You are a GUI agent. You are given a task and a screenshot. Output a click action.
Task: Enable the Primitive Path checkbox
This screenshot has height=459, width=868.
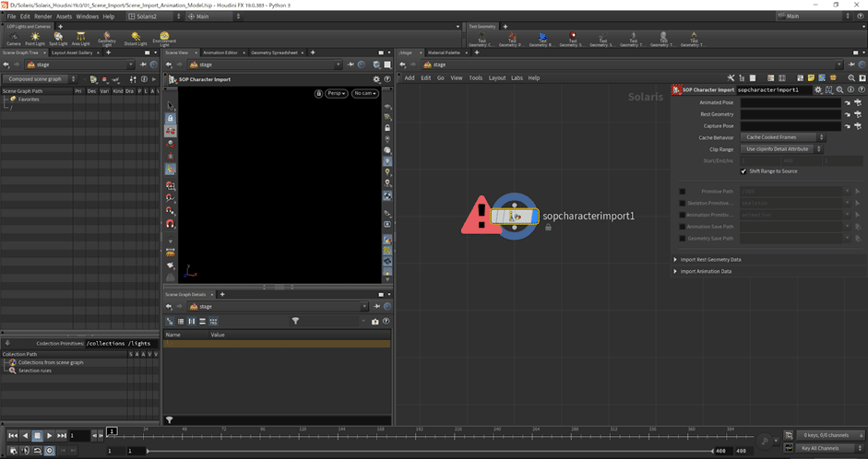(683, 192)
